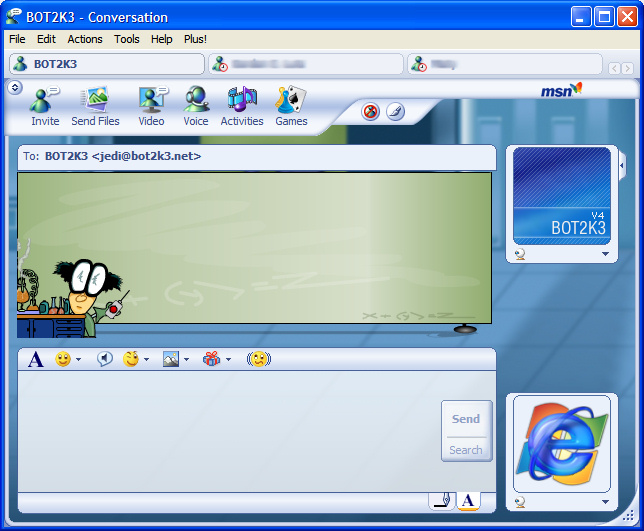Open BOT2K3 display picture options arrow
Image resolution: width=644 pixels, height=531 pixels.
605,255
